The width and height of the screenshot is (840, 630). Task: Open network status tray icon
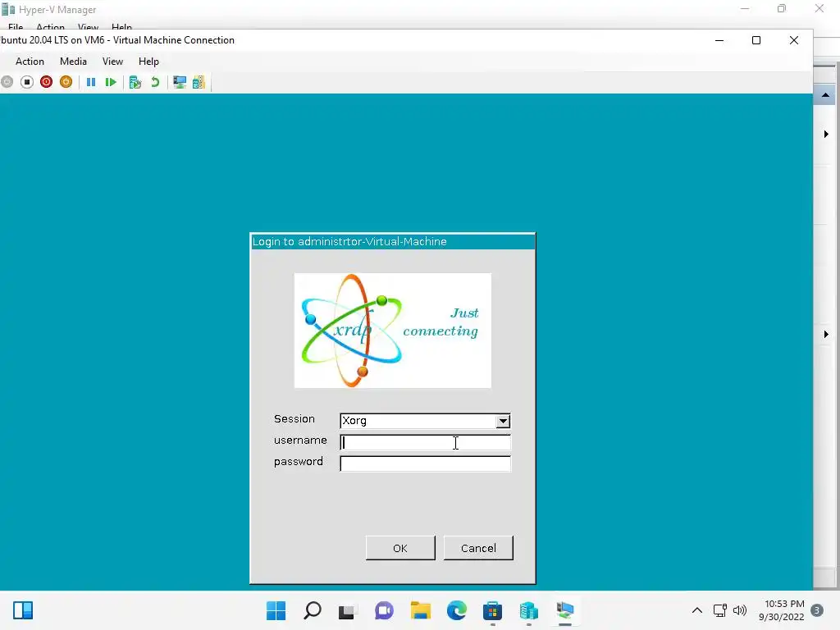point(720,610)
